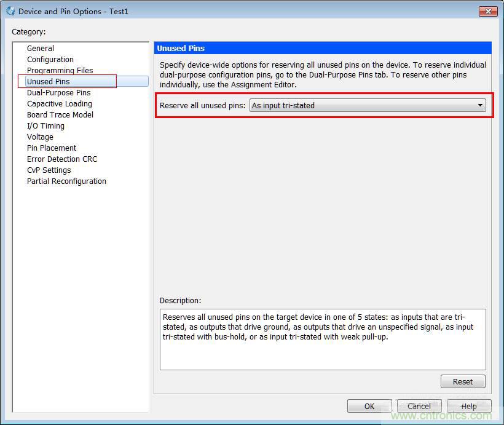Screen dimensions: 504x425
Task: Select the Configuration category
Action: [x=50, y=60]
